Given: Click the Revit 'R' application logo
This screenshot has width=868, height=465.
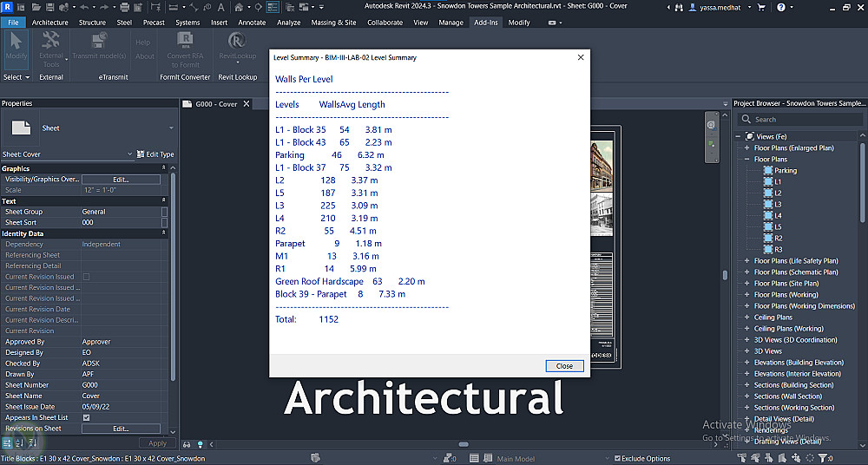Looking at the screenshot, I should 7,7.
